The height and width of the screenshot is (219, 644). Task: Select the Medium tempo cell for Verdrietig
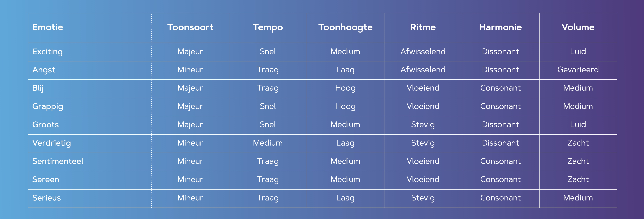(x=268, y=143)
